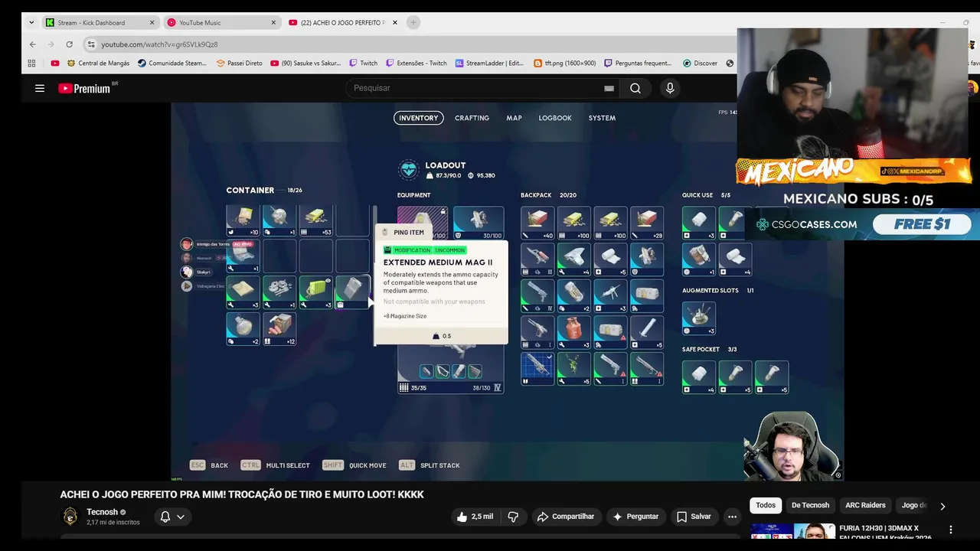980x551 pixels.
Task: Select the De Tecnosh filter chip
Action: [x=810, y=505]
